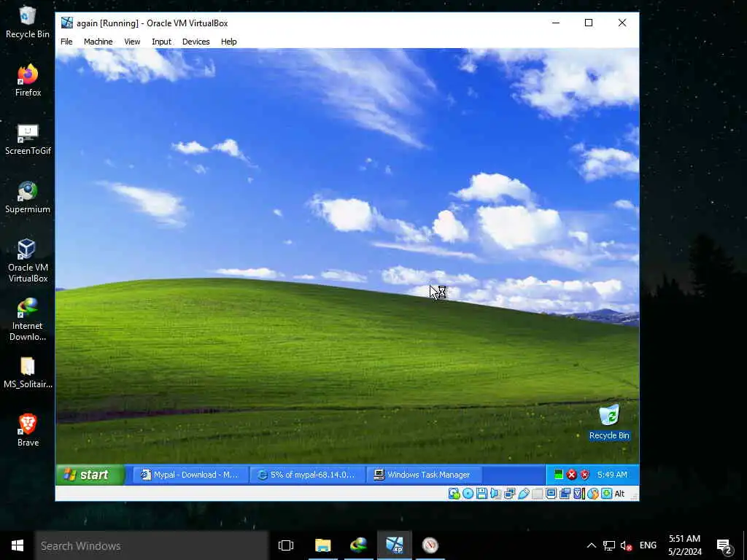Screen dimensions: 747x560
Task: Click the XP clock showing 5:49 AM
Action: pyautogui.click(x=612, y=475)
